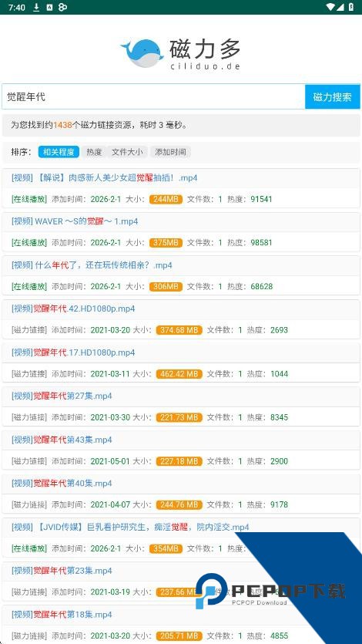Click 在线播放 for the 306MB video

(29, 286)
